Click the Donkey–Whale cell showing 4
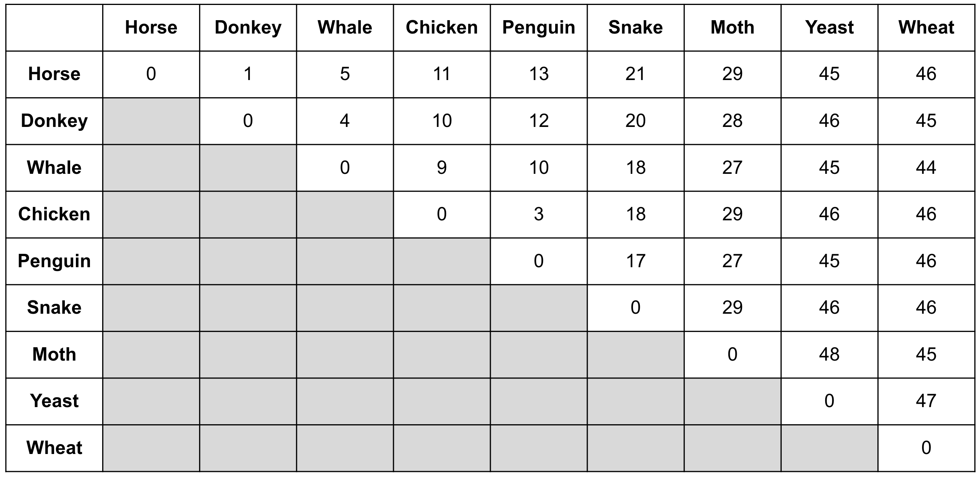This screenshot has width=980, height=478. [x=345, y=121]
